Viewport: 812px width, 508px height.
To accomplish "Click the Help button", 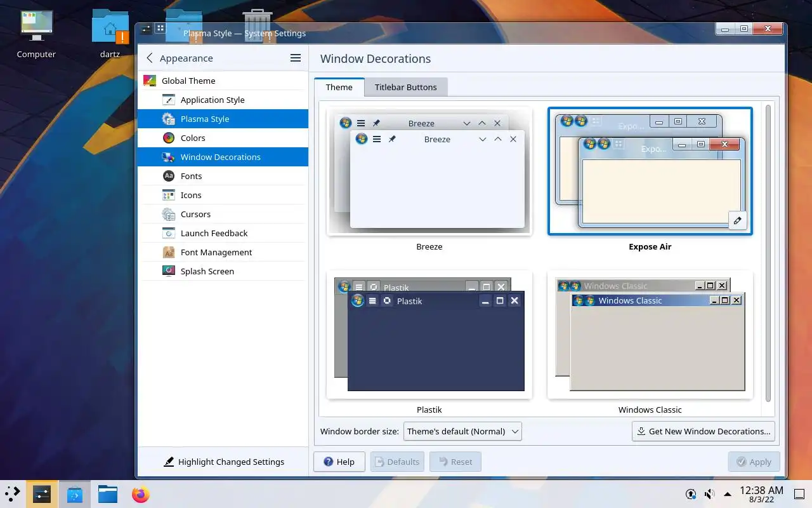I will coord(339,462).
